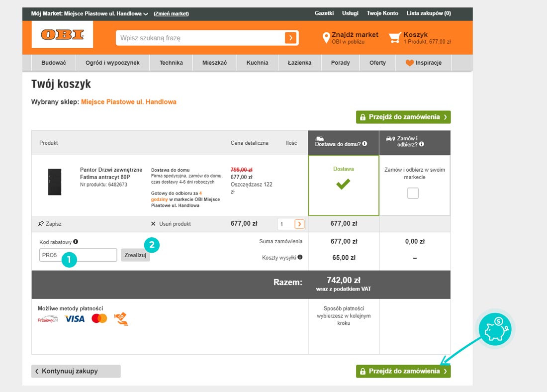Open the Koszyk shopping cart icon
Image resolution: width=547 pixels, height=392 pixels.
[x=395, y=38]
